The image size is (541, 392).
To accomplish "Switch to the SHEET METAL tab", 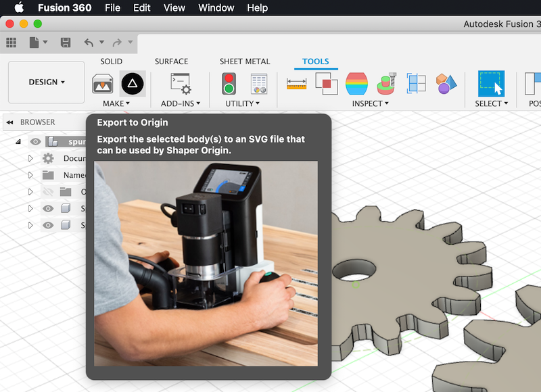I will tap(245, 62).
